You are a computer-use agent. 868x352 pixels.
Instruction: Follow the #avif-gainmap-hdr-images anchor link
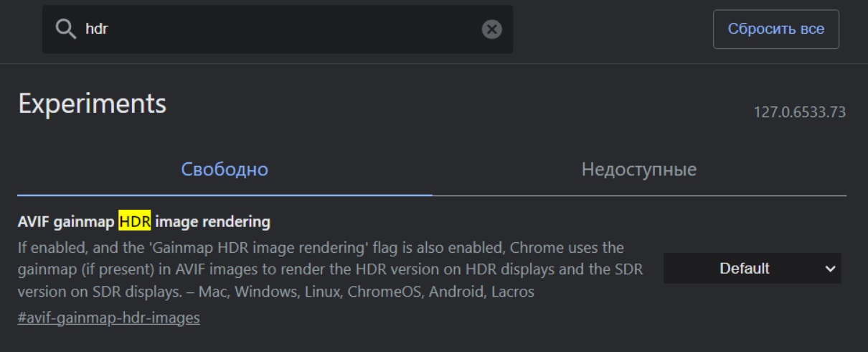pyautogui.click(x=108, y=318)
